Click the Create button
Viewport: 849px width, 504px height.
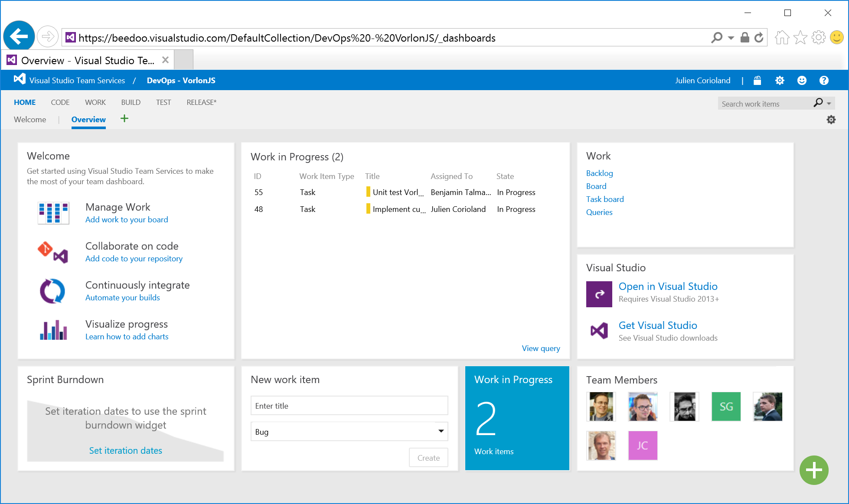tap(428, 457)
